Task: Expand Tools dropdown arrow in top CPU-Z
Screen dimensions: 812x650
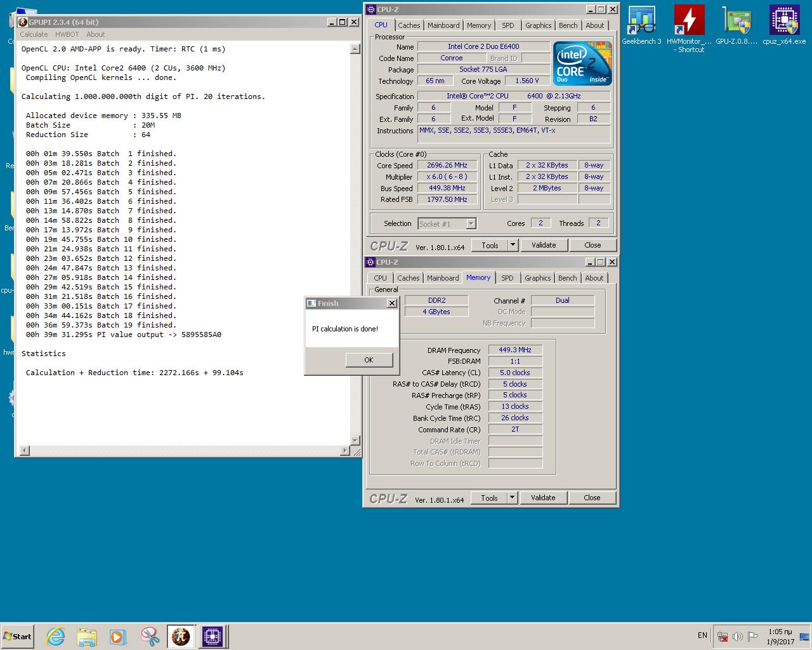Action: [513, 245]
